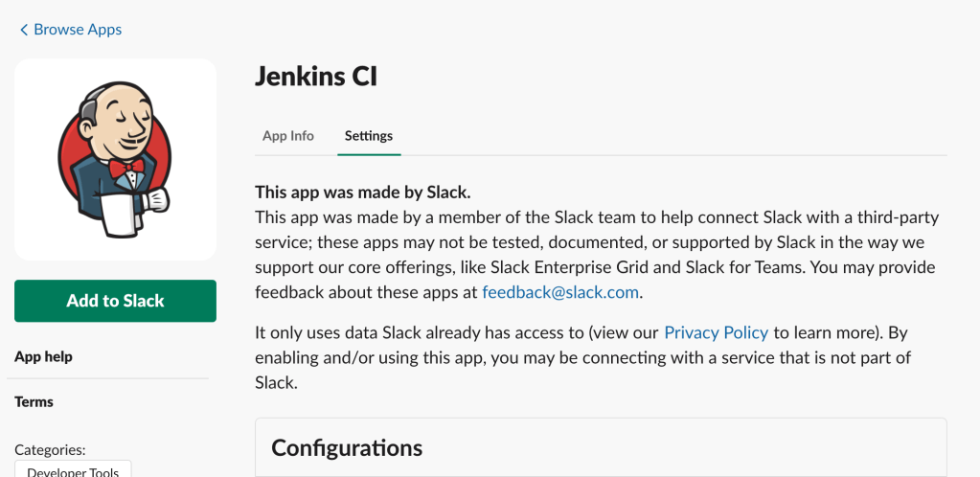The image size is (980, 477).
Task: Open the App help section
Action: click(x=43, y=356)
